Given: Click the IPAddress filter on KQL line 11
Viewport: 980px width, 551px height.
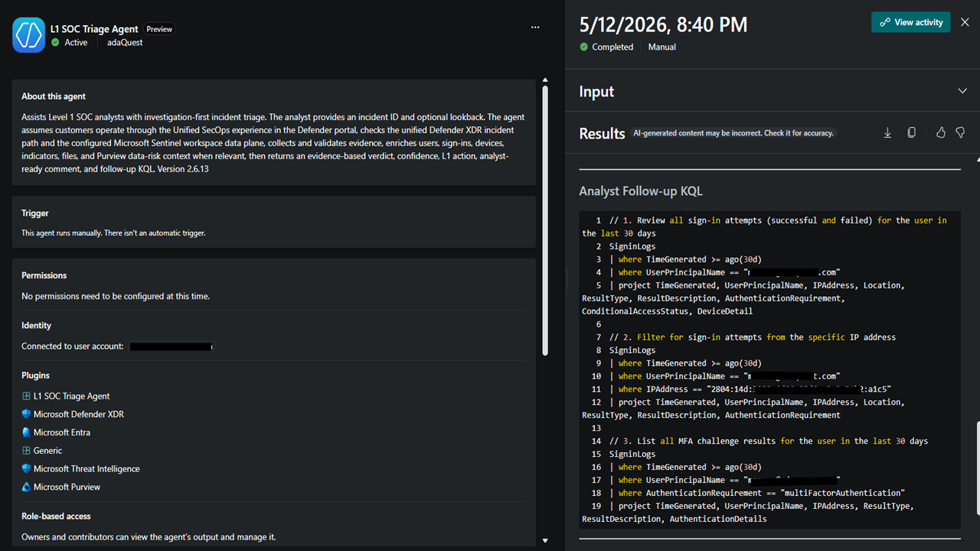Looking at the screenshot, I should tap(750, 389).
